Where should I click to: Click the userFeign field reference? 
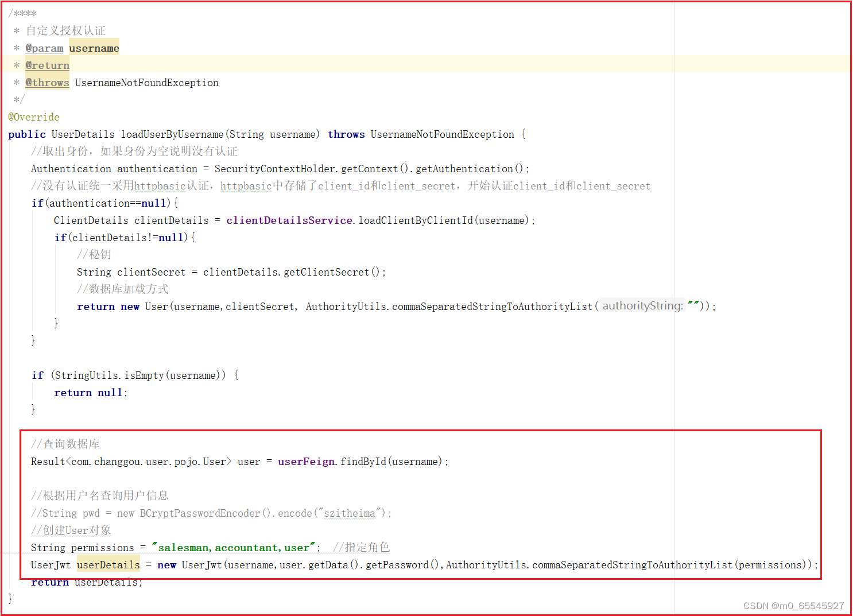[307, 462]
